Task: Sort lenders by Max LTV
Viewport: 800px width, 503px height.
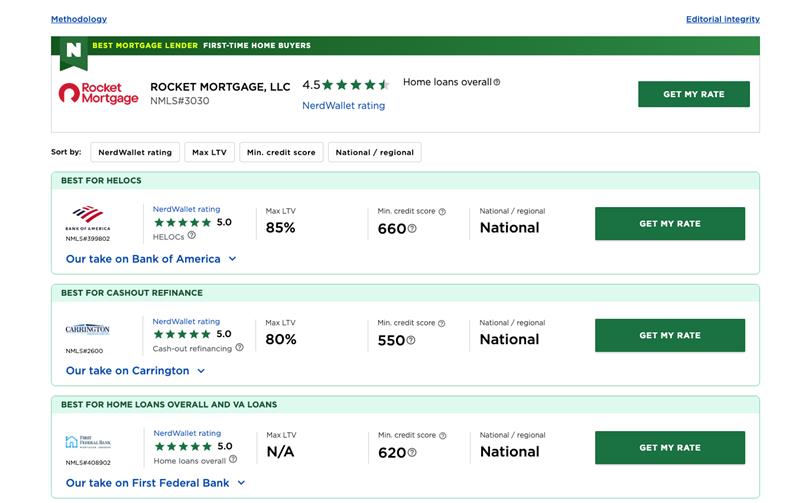Action: tap(210, 152)
